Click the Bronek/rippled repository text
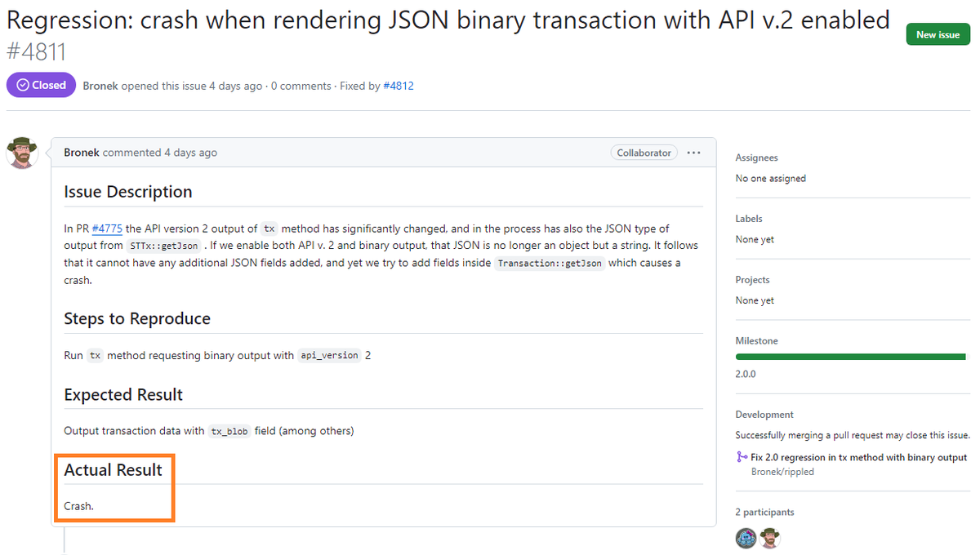980x555 pixels. (x=782, y=471)
